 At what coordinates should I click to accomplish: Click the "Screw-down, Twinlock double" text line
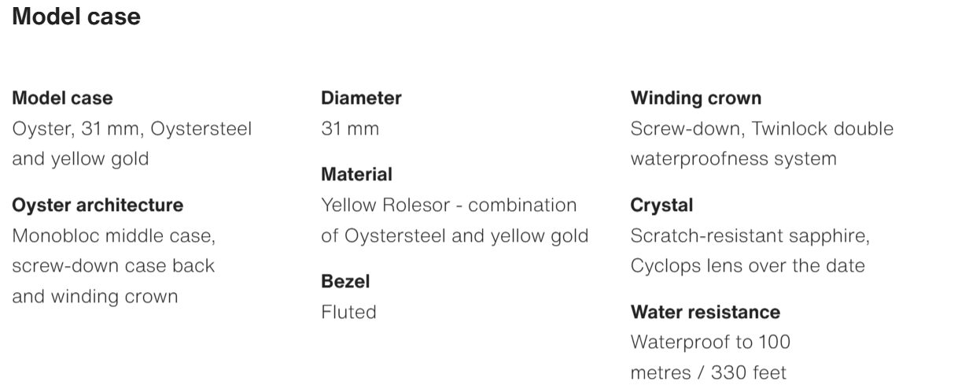click(x=761, y=129)
